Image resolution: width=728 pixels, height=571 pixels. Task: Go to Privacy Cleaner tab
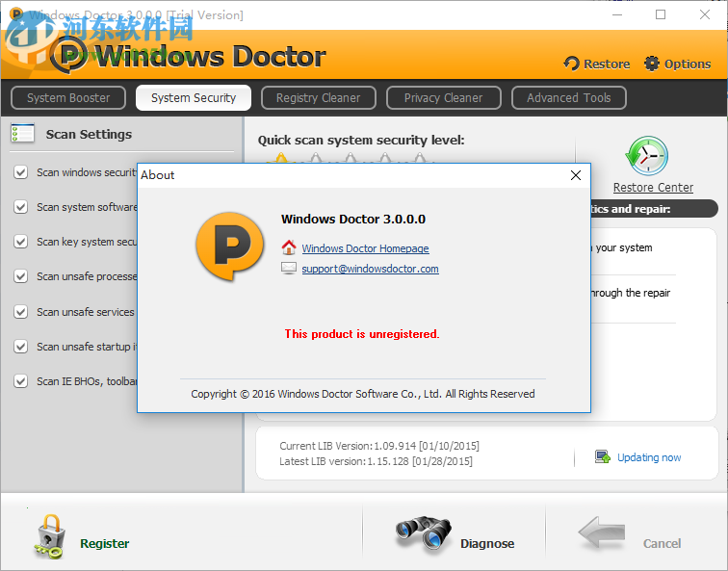443,98
